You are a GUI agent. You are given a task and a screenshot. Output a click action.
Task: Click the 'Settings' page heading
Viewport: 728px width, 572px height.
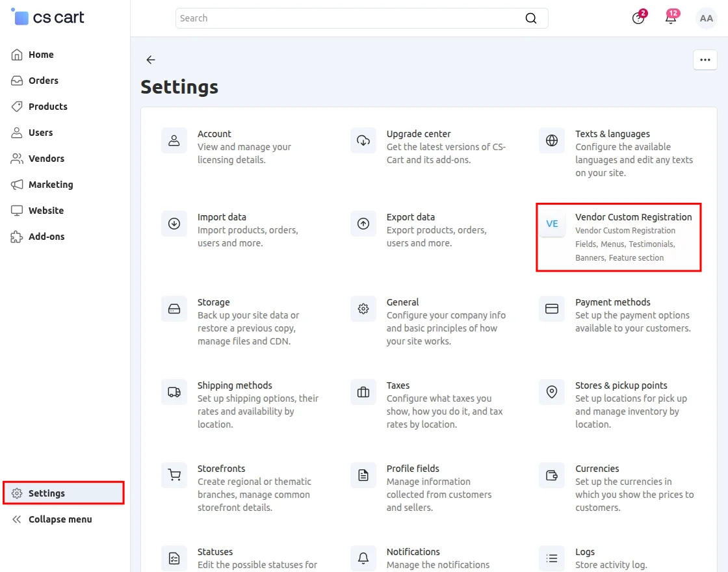coord(179,87)
